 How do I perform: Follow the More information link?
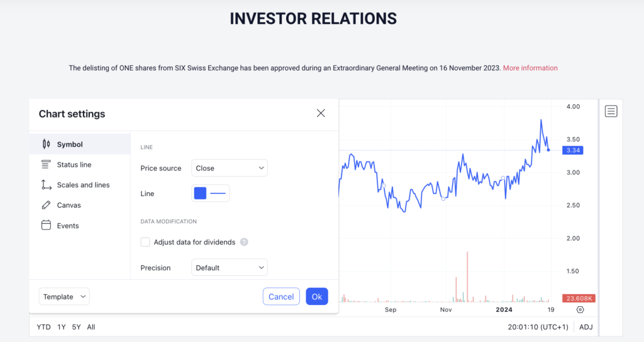tap(530, 68)
